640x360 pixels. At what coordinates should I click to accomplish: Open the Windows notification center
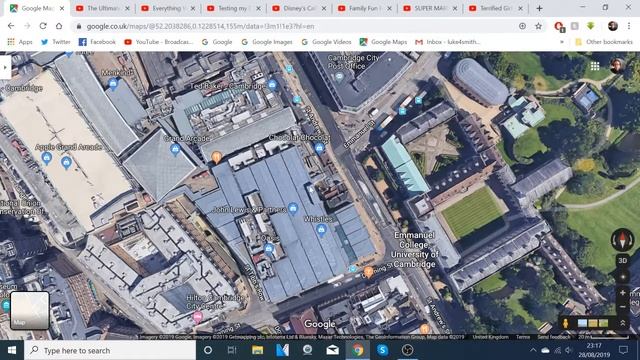coord(623,350)
